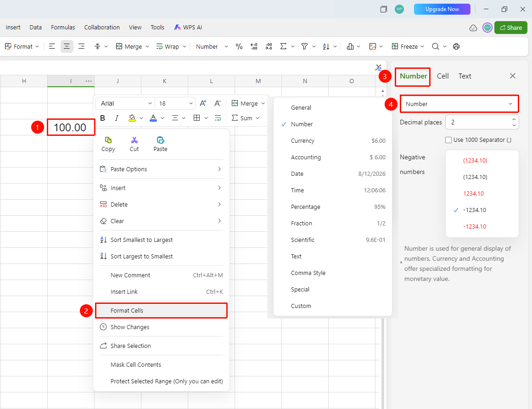Select red -1234.10 negative format
532x409 pixels.
click(474, 227)
